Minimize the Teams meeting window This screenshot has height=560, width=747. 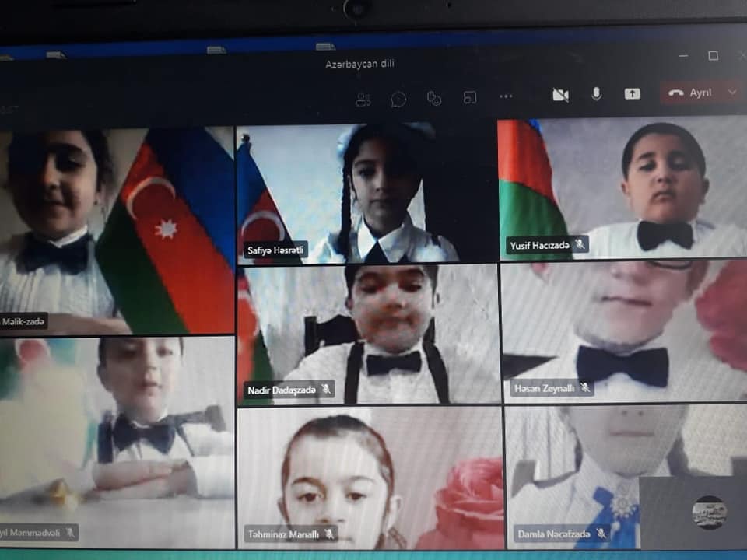683,56
